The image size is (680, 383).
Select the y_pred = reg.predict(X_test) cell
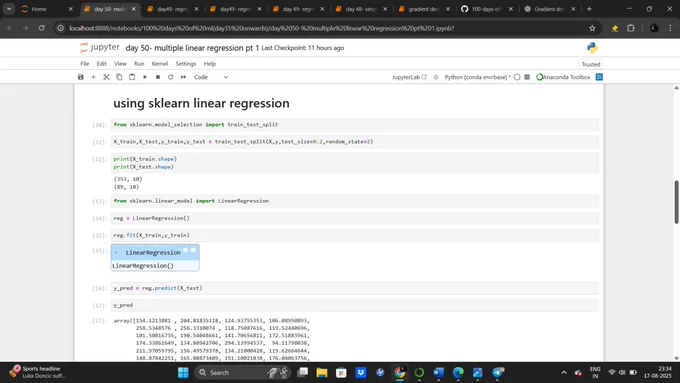click(x=355, y=288)
